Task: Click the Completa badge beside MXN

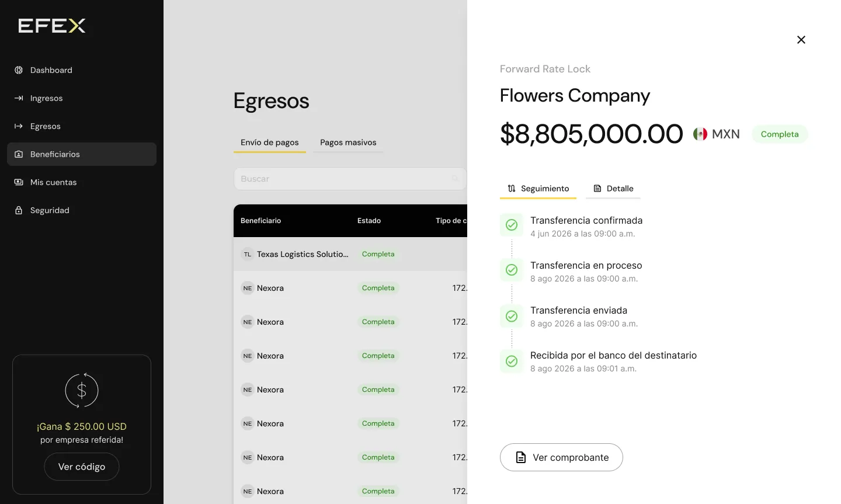Action: 780,134
